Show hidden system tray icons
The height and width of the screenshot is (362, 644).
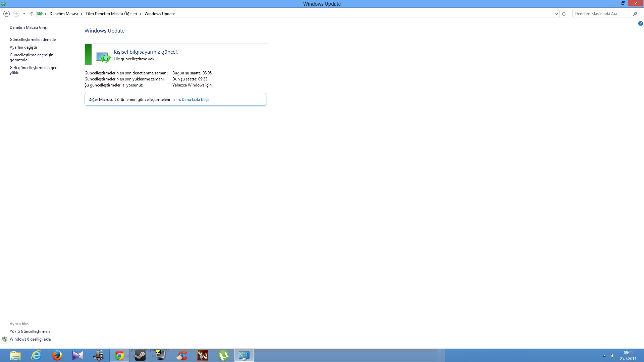click(x=604, y=356)
